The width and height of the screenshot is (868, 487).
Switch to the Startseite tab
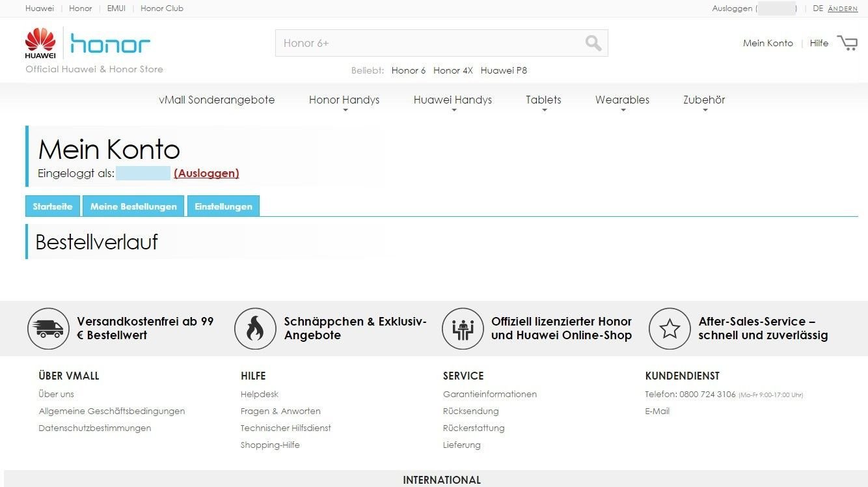tap(53, 206)
